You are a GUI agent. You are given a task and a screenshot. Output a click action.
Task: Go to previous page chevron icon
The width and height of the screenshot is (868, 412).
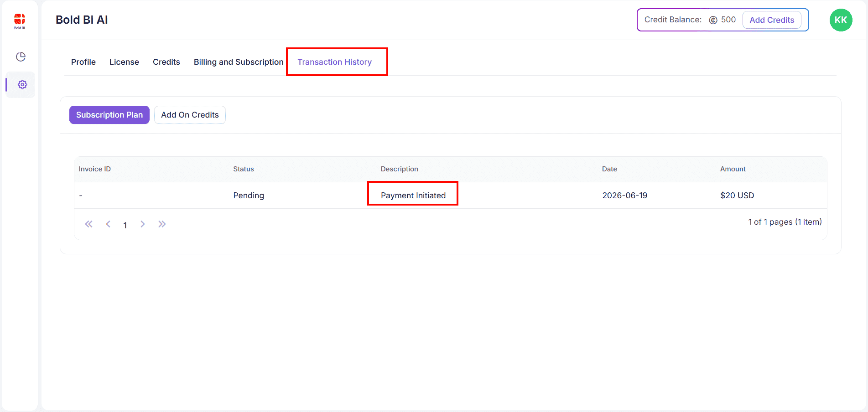pos(108,224)
